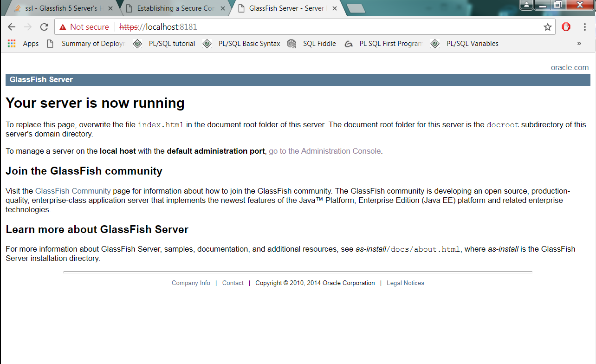Click the index.html file name text
Viewport: 596px width, 364px height.
pos(161,125)
